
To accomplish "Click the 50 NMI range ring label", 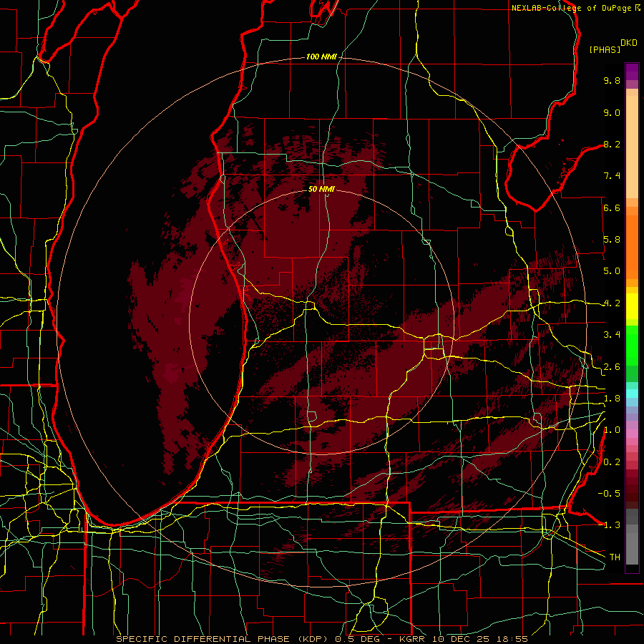I will [321, 189].
